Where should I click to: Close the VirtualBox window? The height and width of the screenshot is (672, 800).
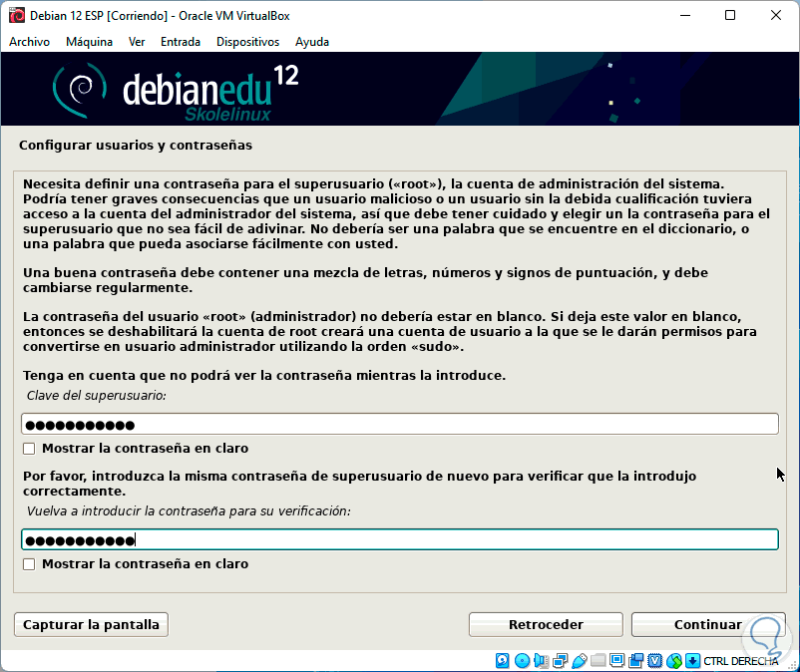(x=775, y=15)
